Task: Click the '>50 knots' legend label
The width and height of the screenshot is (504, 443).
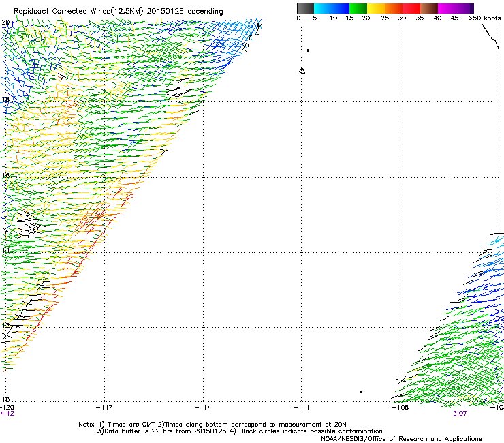Action: click(484, 18)
